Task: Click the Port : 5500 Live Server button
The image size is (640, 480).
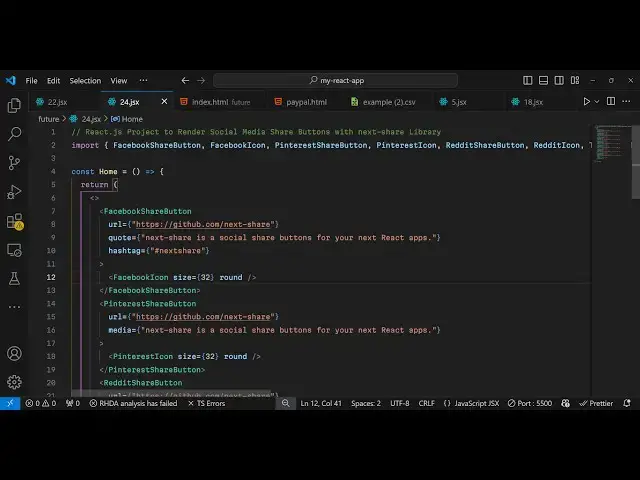Action: [530, 403]
